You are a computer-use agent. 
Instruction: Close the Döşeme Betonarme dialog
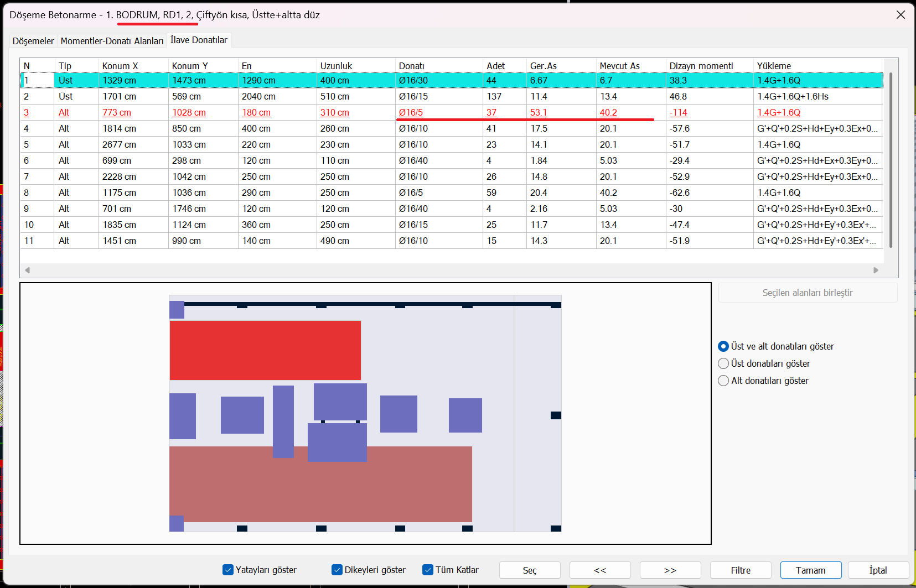(901, 15)
